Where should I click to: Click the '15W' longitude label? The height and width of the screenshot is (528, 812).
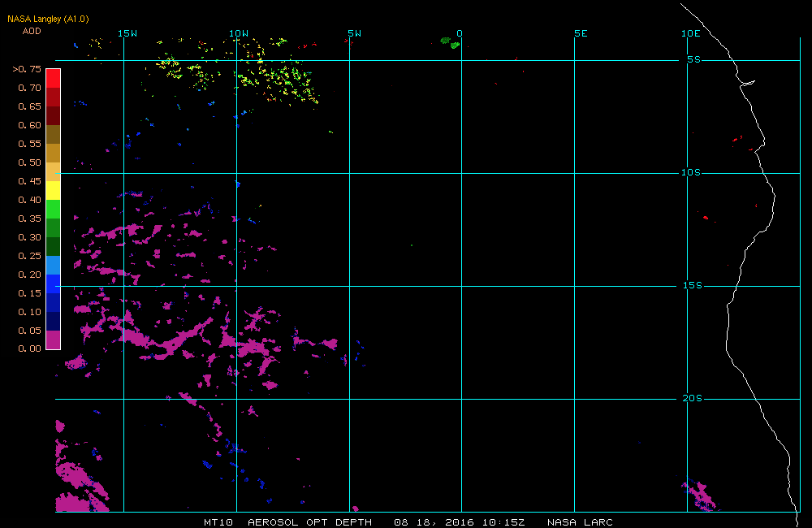[x=127, y=33]
